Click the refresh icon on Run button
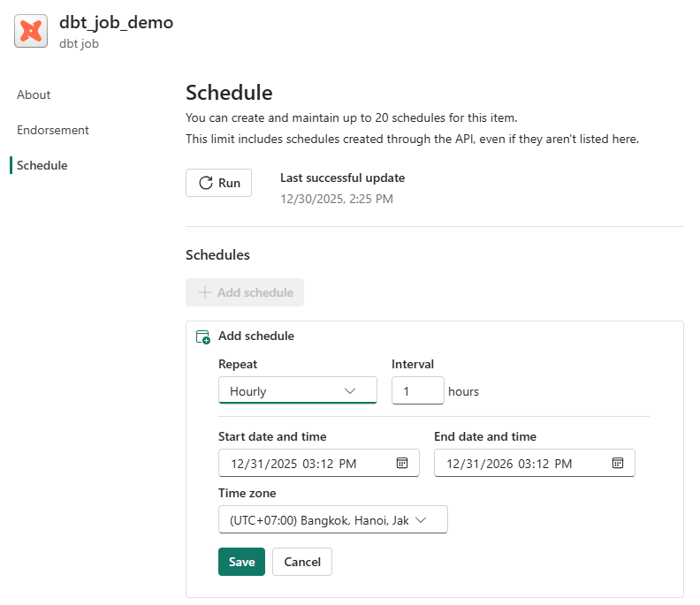Image resolution: width=700 pixels, height=605 pixels. point(205,183)
